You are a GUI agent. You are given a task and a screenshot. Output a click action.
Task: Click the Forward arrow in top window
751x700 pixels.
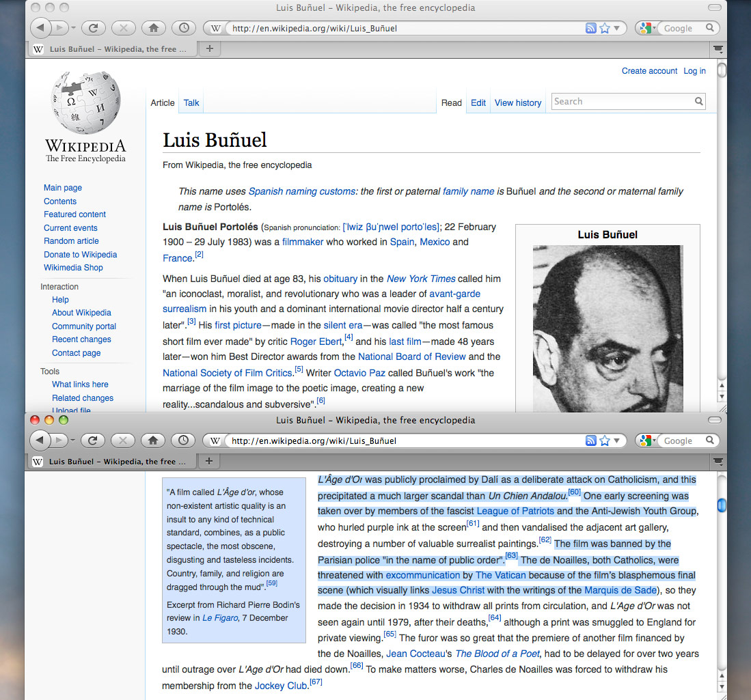pyautogui.click(x=59, y=28)
